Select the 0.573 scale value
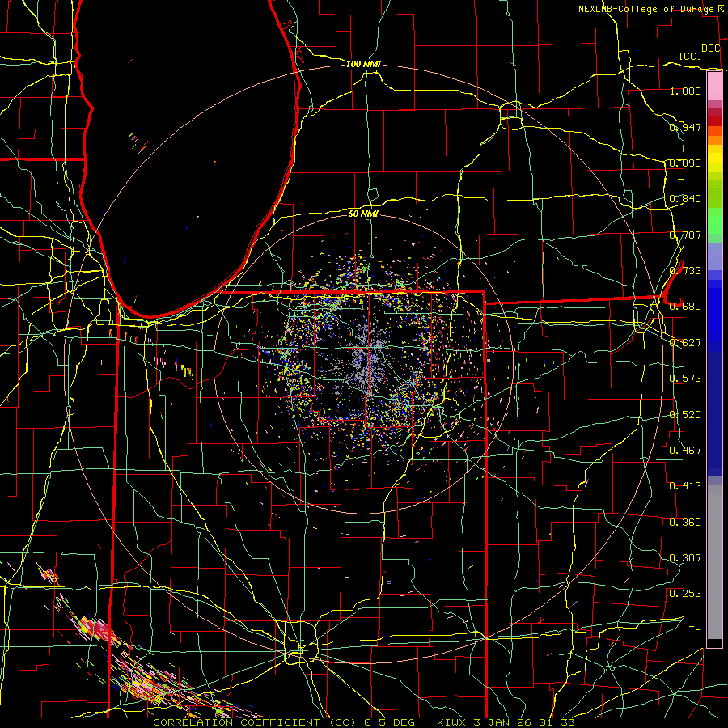This screenshot has width=728, height=728. coord(685,379)
